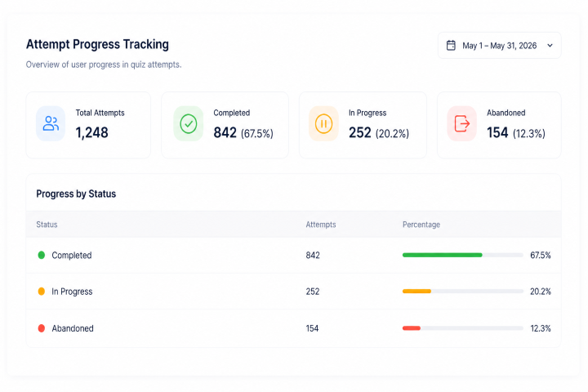
Task: Click the 1,248 total attempts value
Action: pos(91,132)
